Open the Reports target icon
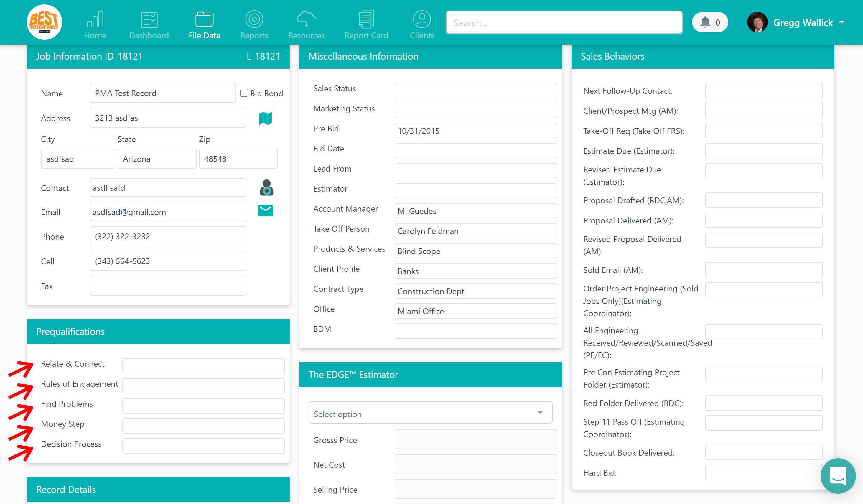This screenshot has height=504, width=863. point(254,19)
